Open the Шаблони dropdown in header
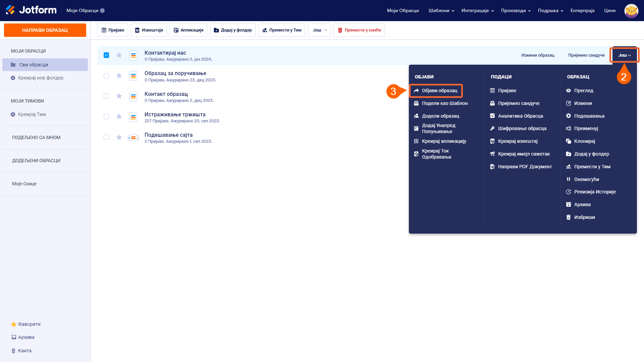Screen dimensions: 644x362 (x=441, y=11)
